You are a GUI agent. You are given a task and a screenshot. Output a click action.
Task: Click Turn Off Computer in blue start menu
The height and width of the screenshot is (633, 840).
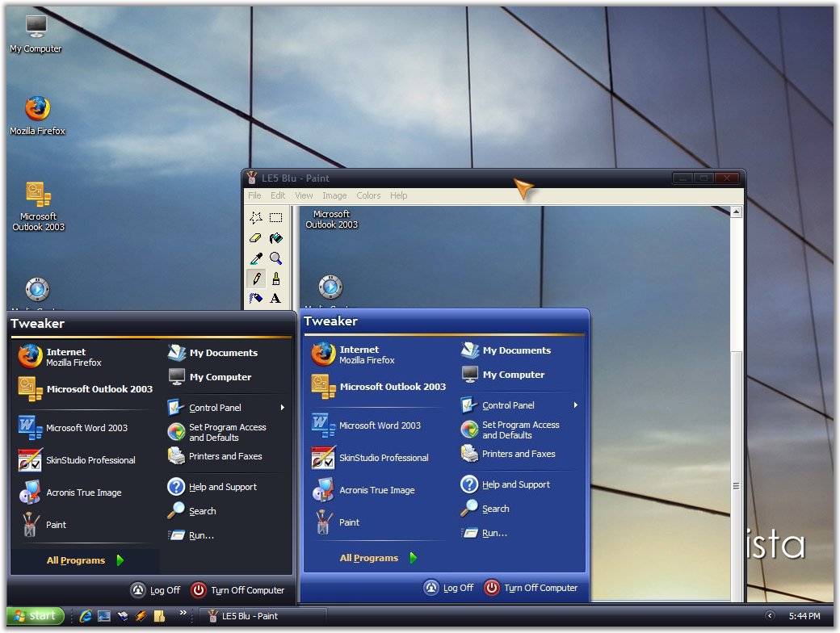531,588
